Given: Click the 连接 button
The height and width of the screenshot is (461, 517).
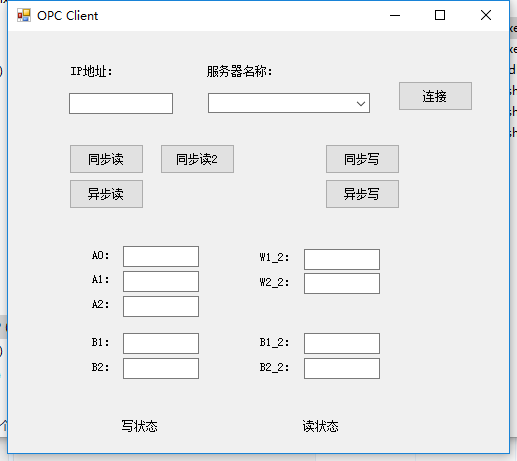Looking at the screenshot, I should tap(435, 96).
